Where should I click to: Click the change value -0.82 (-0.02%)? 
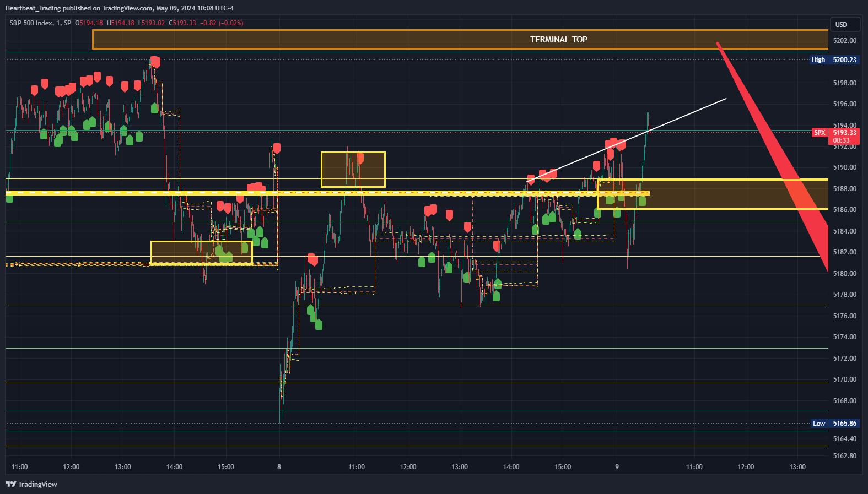click(222, 23)
